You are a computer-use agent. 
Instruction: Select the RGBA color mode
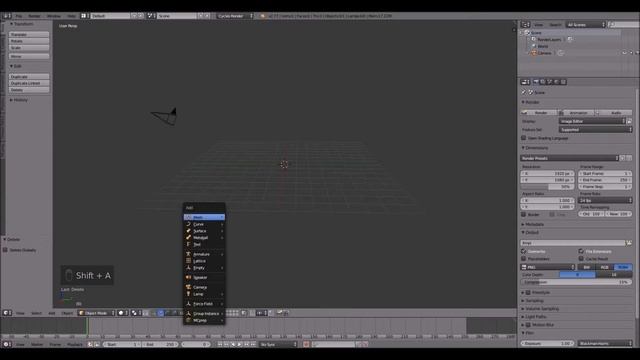click(x=623, y=267)
